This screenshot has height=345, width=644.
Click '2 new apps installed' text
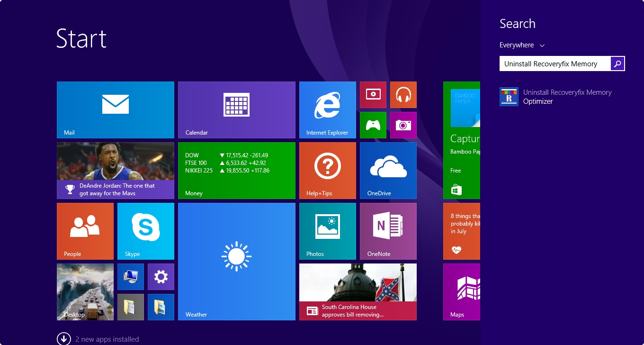click(x=107, y=339)
